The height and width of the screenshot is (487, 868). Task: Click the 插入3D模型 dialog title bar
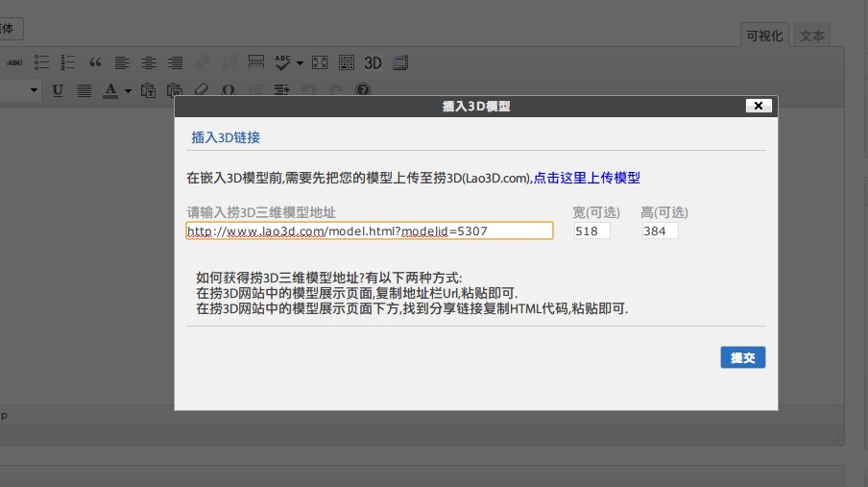[476, 107]
